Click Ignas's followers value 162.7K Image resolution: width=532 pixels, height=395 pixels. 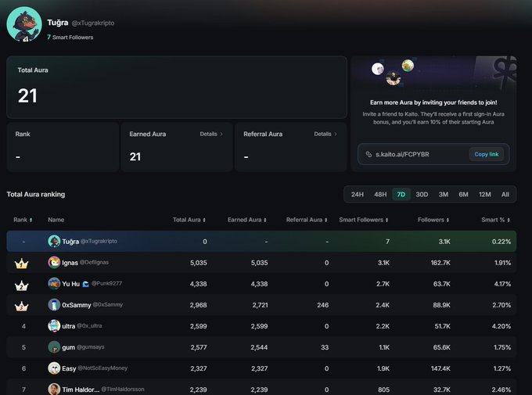click(x=440, y=263)
